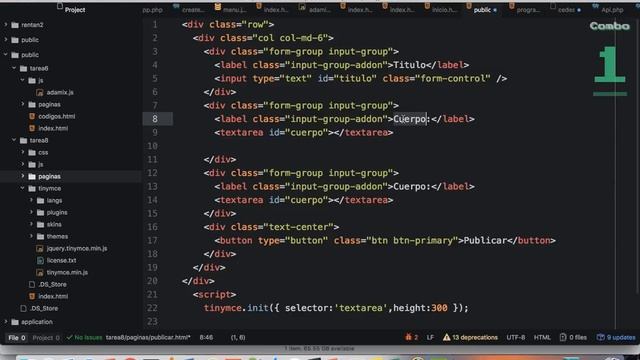
Task: Open the 13 deprecations report
Action: [471, 337]
